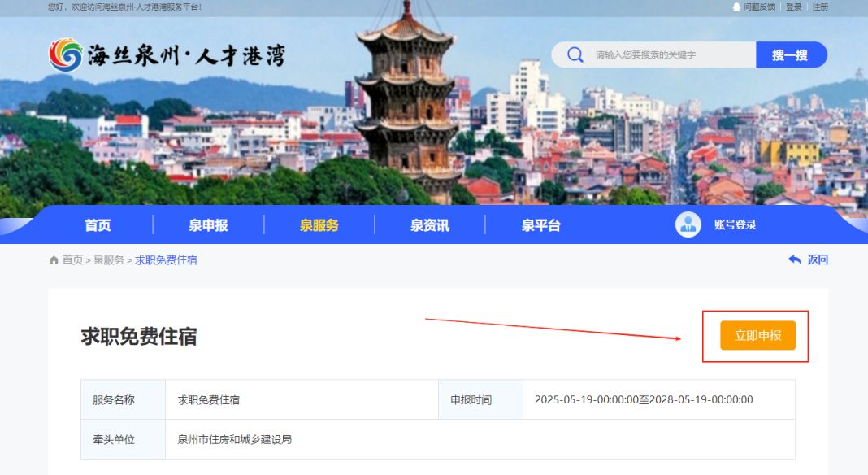
Task: Click the magnifier icon in search box
Action: 575,54
